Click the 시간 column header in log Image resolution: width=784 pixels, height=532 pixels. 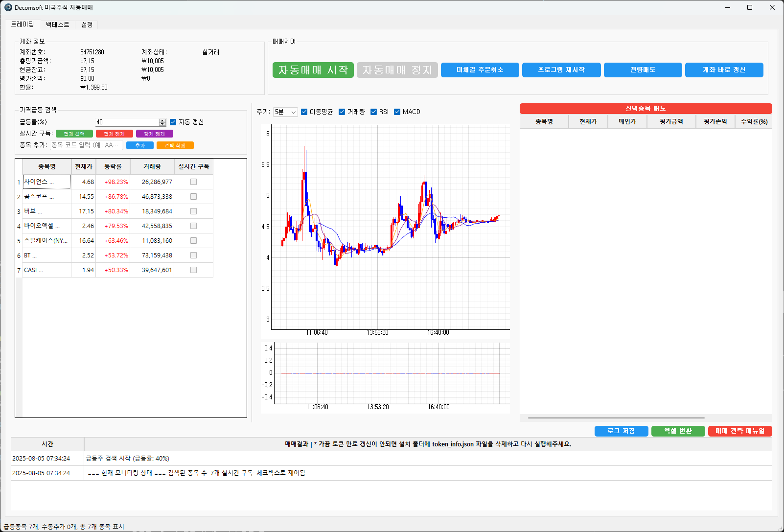47,444
